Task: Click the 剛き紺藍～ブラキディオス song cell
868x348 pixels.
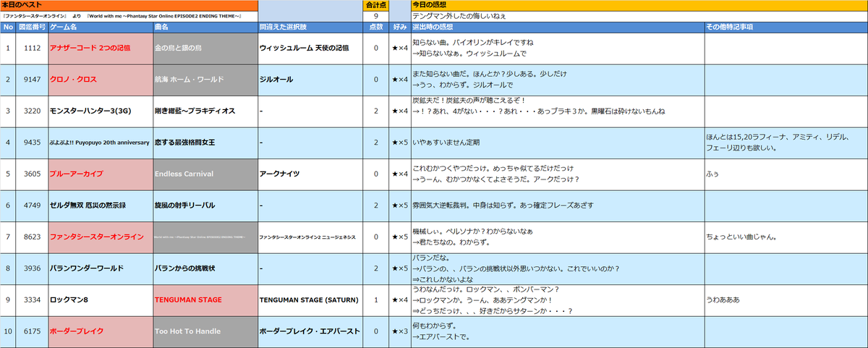Action: [x=205, y=111]
